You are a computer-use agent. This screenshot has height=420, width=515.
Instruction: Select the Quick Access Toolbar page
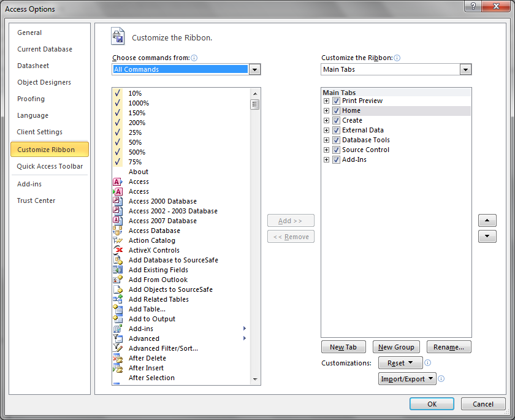click(50, 166)
